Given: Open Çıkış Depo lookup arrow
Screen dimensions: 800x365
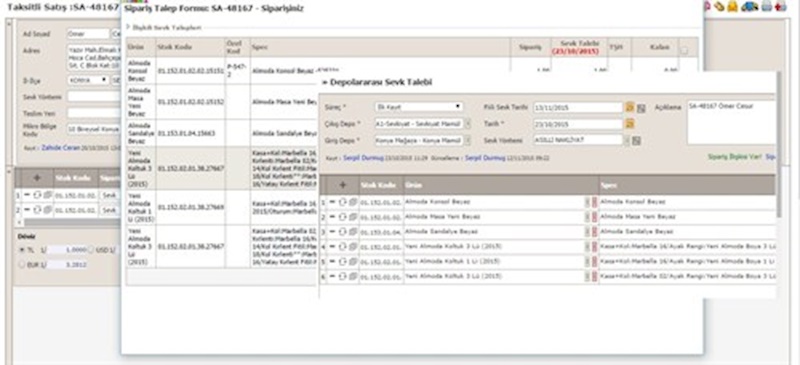Looking at the screenshot, I should (x=468, y=124).
